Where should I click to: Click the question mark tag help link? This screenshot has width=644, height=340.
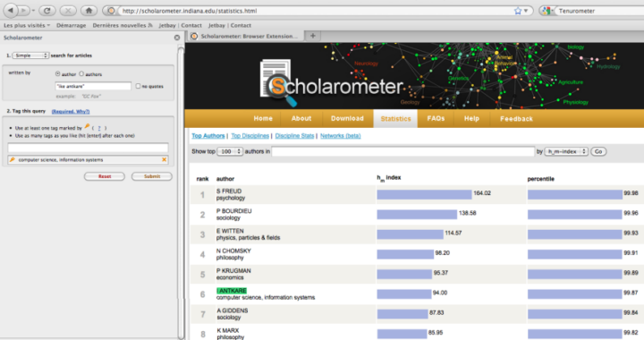99,128
